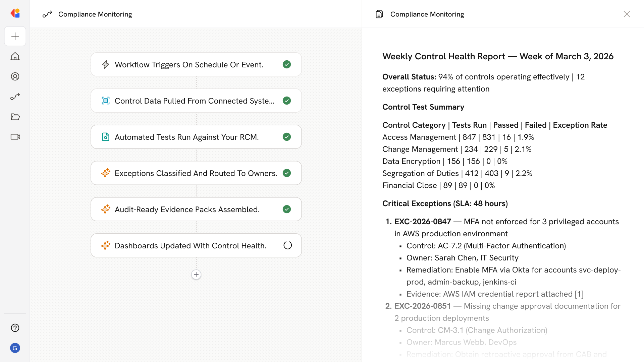
Task: Open the help question mark icon
Action: click(15, 328)
